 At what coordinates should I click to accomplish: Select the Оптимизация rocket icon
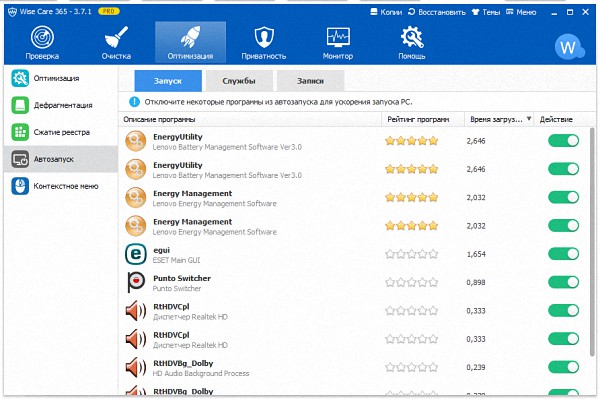point(190,37)
